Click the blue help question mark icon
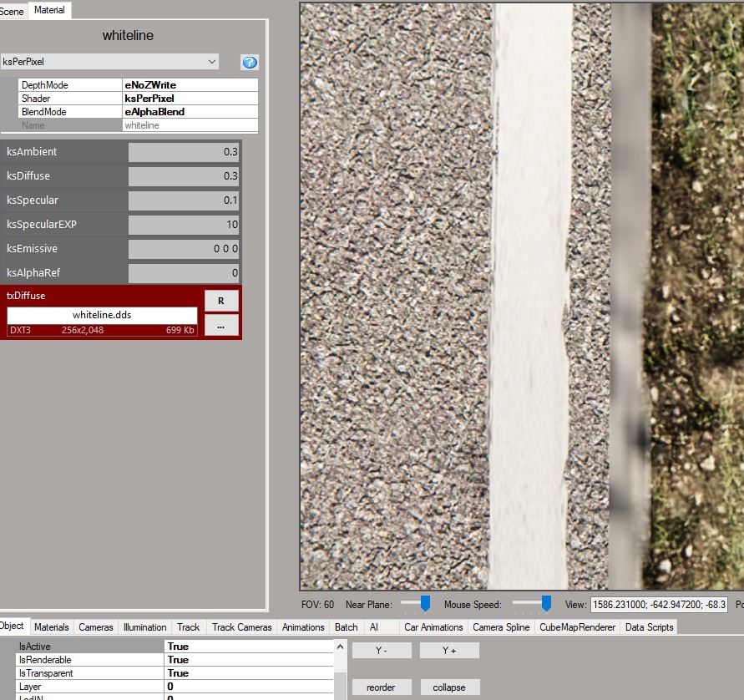The height and width of the screenshot is (700, 744). click(249, 63)
